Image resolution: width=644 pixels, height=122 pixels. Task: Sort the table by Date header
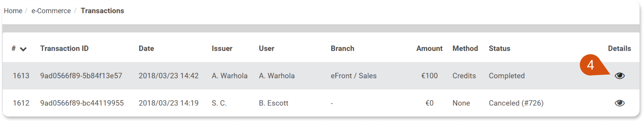click(x=146, y=48)
